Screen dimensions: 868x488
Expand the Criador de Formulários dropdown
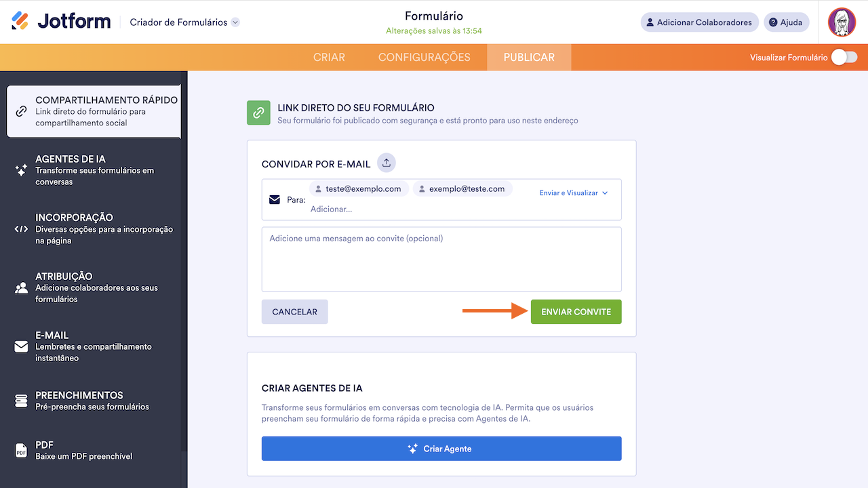235,22
